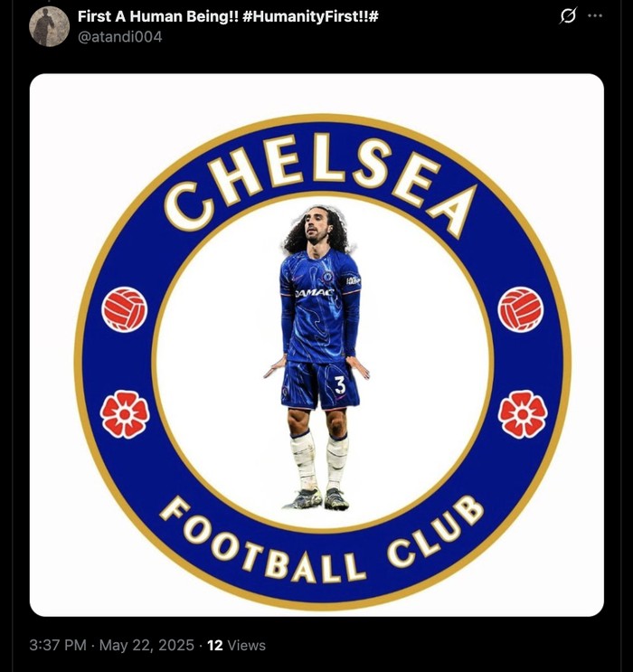This screenshot has height=672, width=633.
Task: Click the DAMAC sponsor logo on shirt
Action: click(x=315, y=293)
